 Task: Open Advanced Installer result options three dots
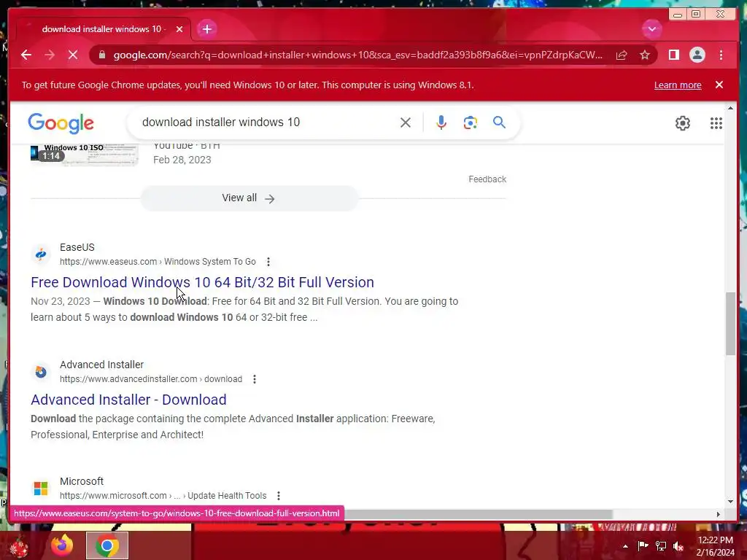click(x=255, y=379)
